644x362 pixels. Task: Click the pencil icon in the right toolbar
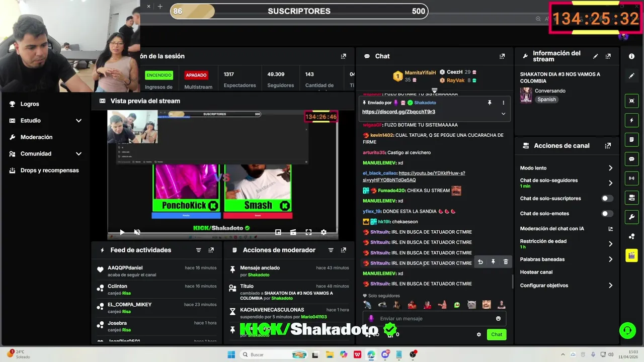click(631, 76)
